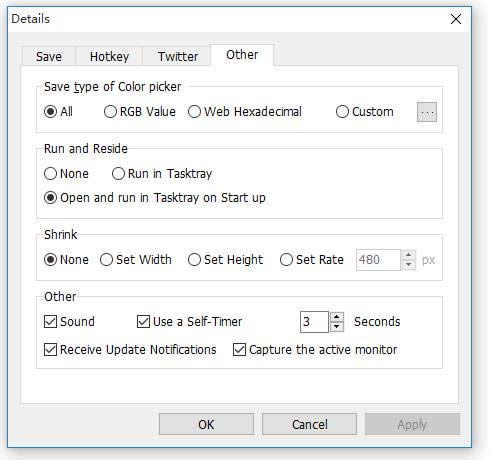Select Set Rate shrink option
Image resolution: width=490 pixels, height=460 pixels.
312,260
